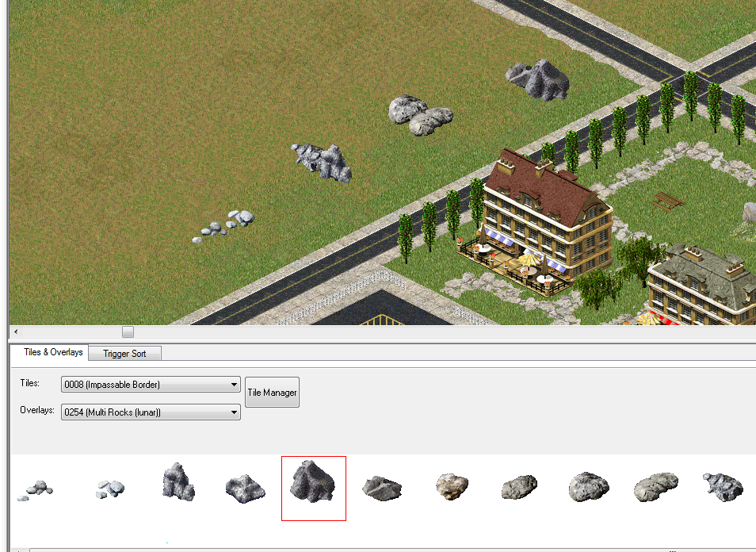Click the map's horizontal scrollbar left arrow
Image resolution: width=756 pixels, height=552 pixels.
(x=16, y=332)
